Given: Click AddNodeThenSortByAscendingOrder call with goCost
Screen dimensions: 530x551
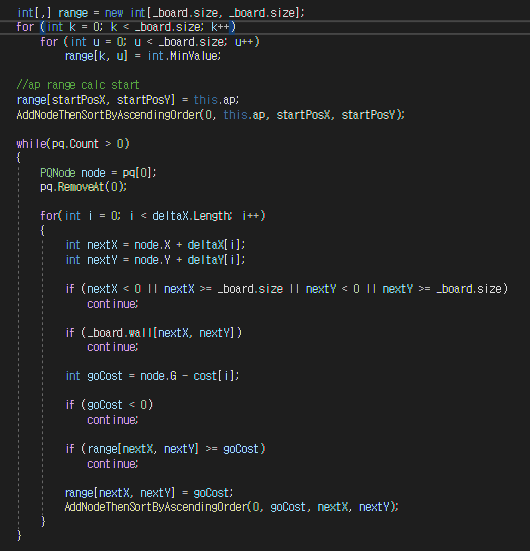Looking at the screenshot, I should click(232, 507).
